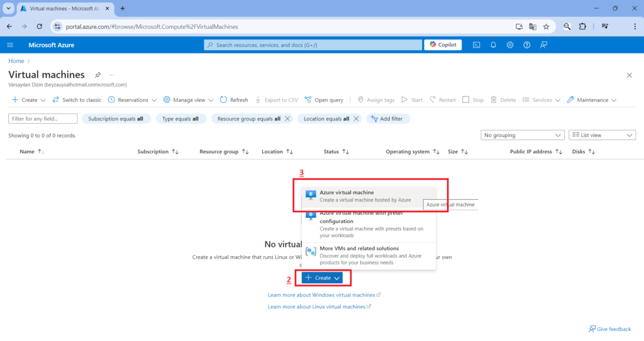Remove the Resource group equals all filter
The height and width of the screenshot is (341, 644).
click(x=287, y=119)
